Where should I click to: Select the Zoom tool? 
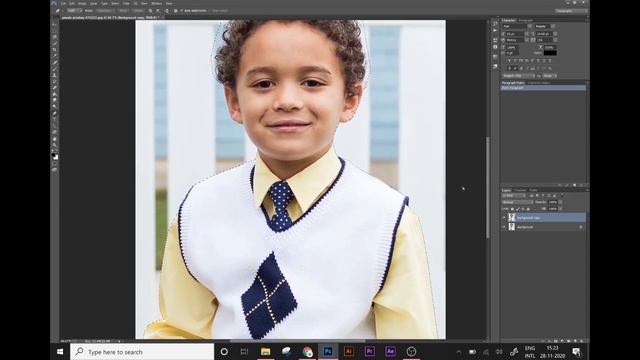54,145
